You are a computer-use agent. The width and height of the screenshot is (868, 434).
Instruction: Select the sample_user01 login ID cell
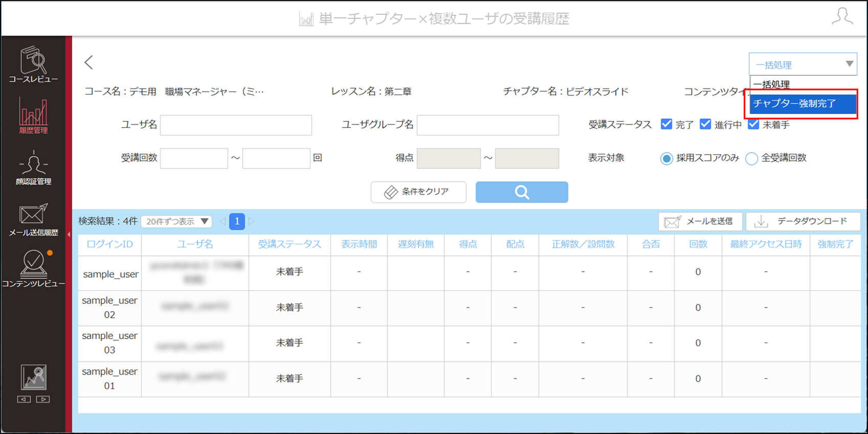[109, 379]
